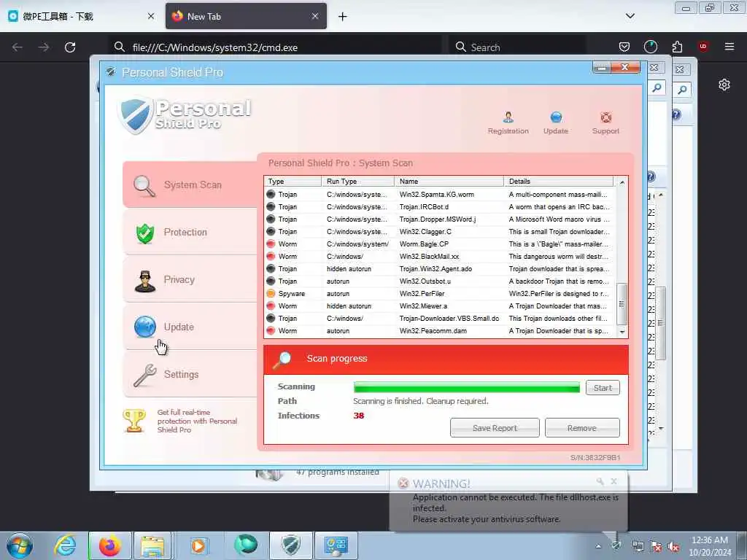Click the scan list scroll-down arrow
The width and height of the screenshot is (747, 560).
622,332
